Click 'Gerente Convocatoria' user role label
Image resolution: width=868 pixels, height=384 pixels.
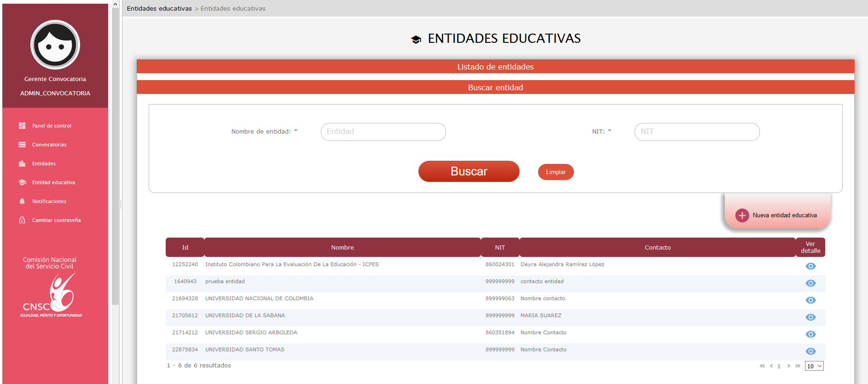point(55,79)
